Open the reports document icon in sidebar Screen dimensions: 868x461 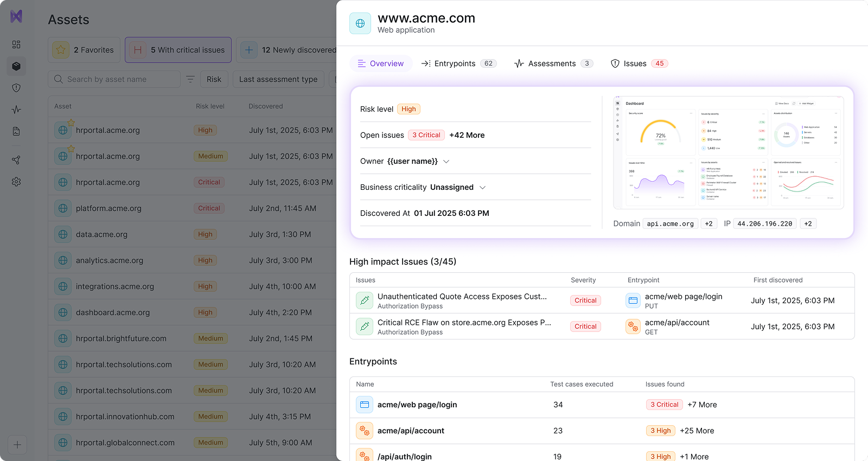coord(16,131)
